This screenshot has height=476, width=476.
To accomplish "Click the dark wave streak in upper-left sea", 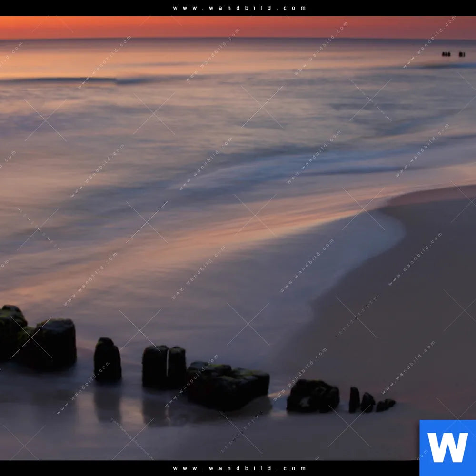I will point(95,81).
